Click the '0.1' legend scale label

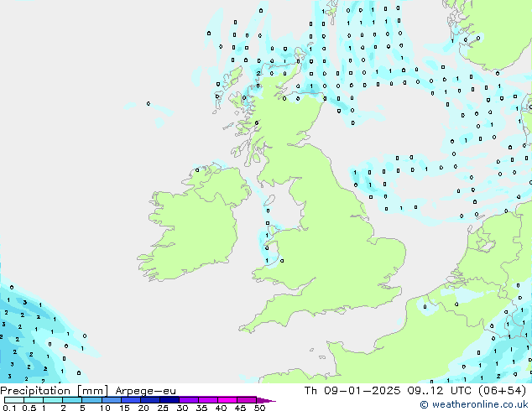tap(9, 408)
